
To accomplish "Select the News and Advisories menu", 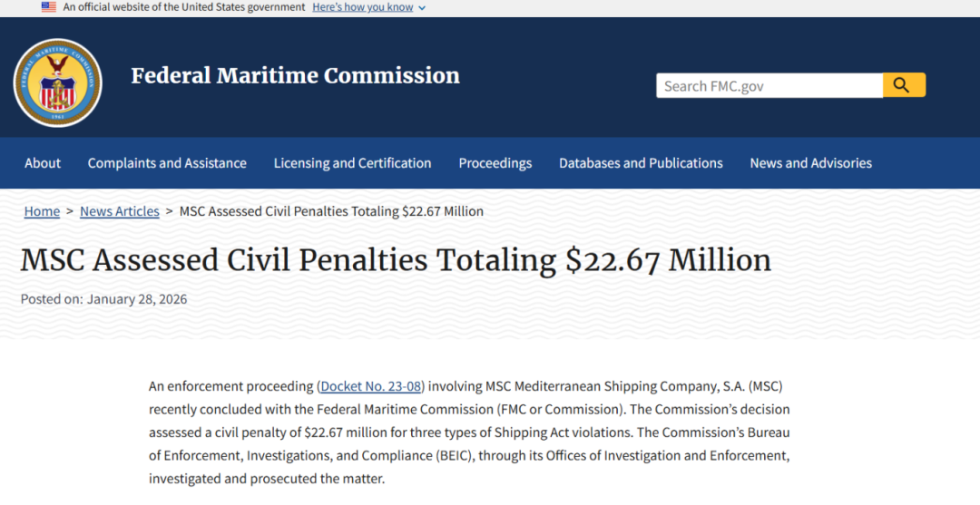I will tap(810, 163).
